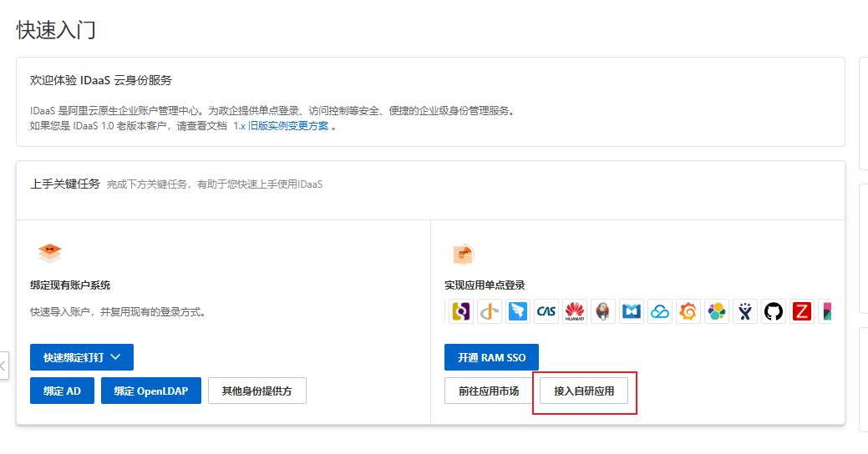Open the Tencent Cloud icon
The height and width of the screenshot is (454, 868).
click(x=660, y=311)
